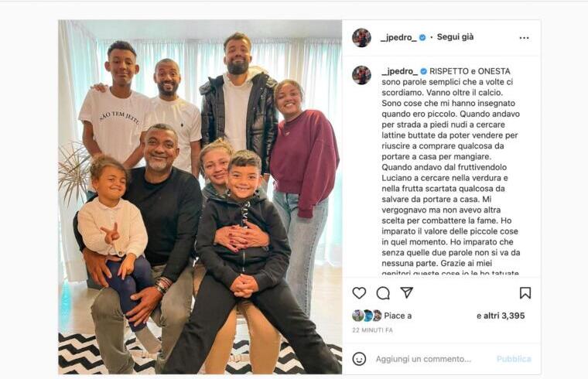Toggle the Segui già follow button

pos(455,37)
